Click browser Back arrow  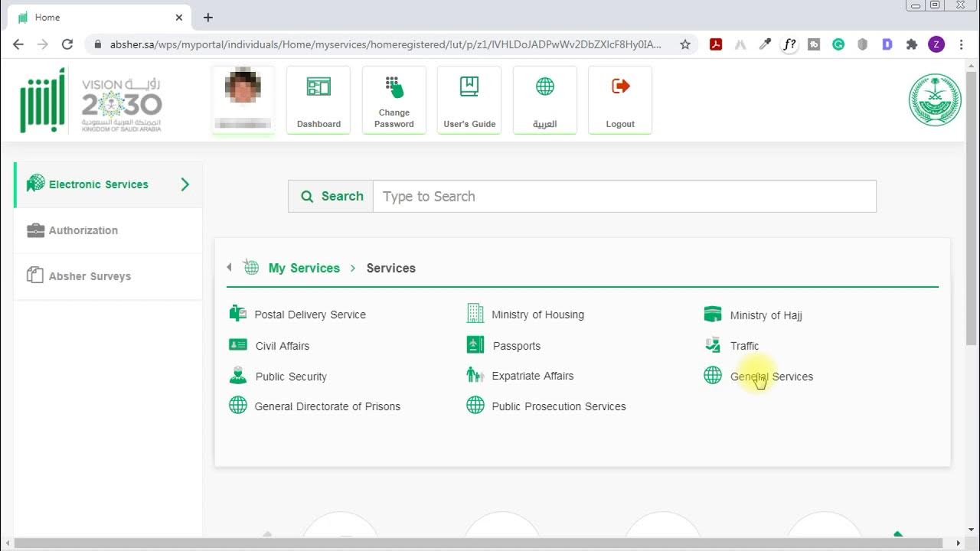point(18,44)
